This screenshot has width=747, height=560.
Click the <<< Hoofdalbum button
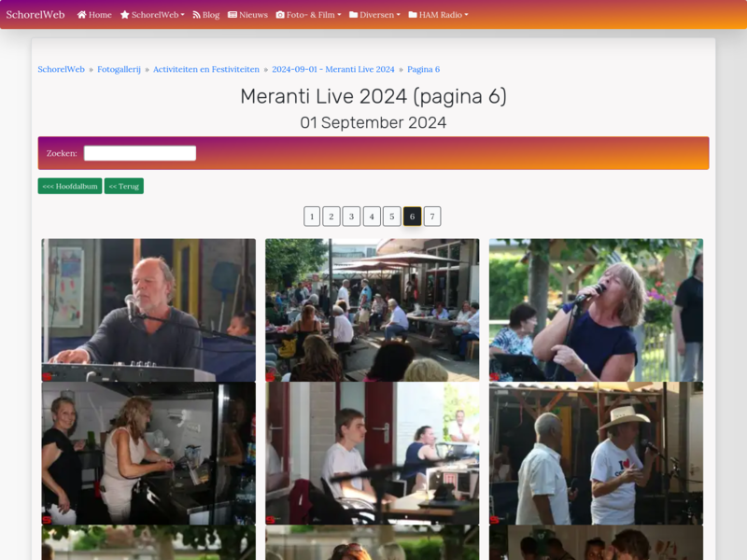70,186
